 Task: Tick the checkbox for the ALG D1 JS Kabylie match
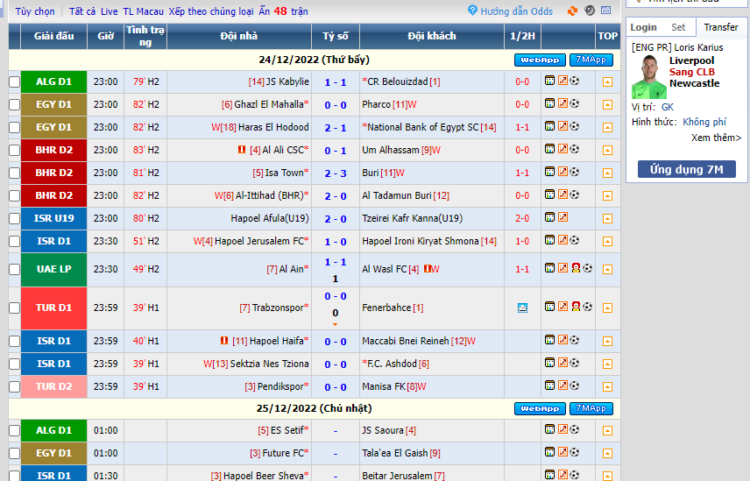14,82
